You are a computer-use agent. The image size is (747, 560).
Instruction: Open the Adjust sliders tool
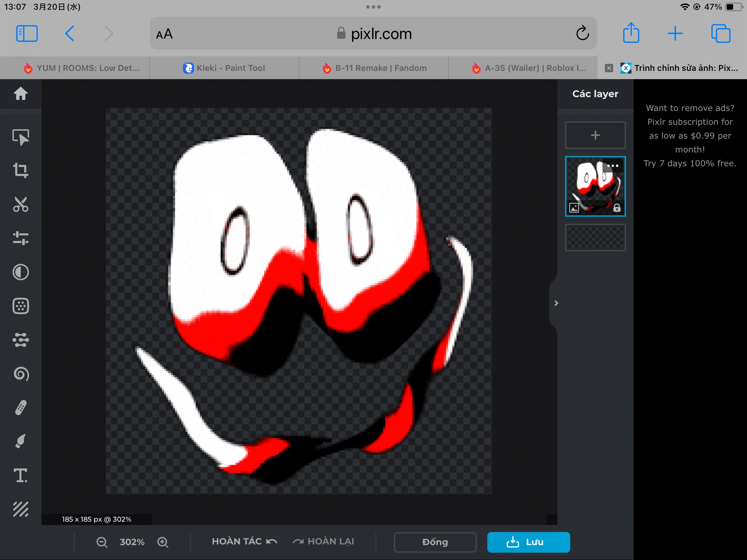coord(21,238)
